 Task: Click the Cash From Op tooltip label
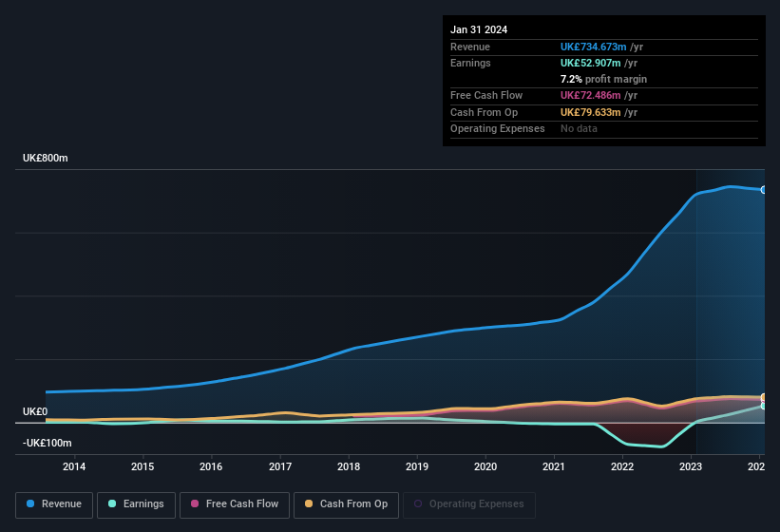click(484, 112)
